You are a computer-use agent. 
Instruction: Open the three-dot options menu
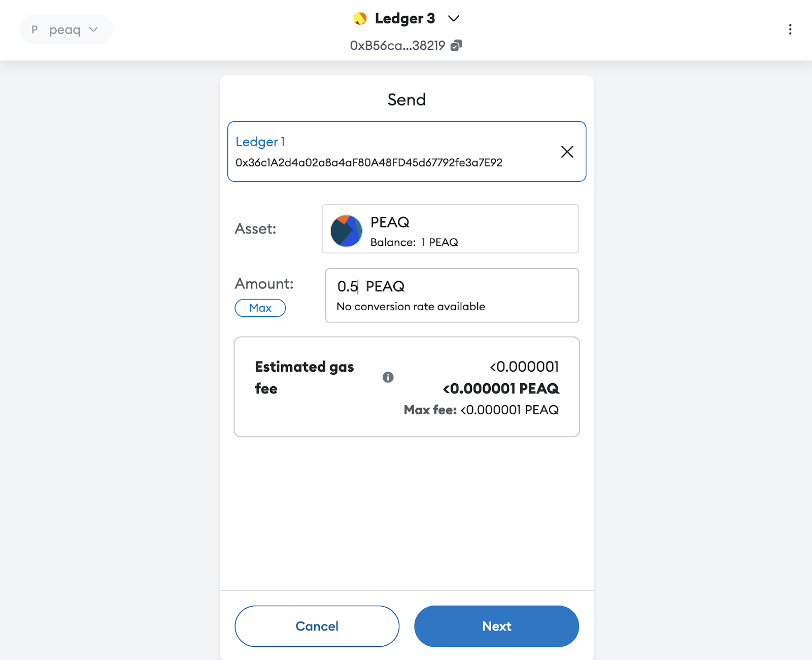[790, 29]
